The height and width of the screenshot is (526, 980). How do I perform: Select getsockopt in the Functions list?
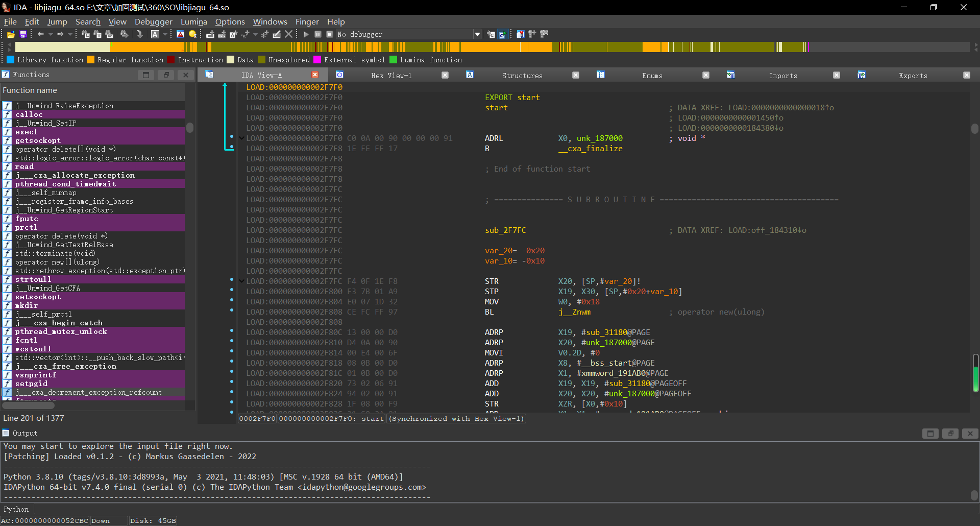tap(93, 140)
